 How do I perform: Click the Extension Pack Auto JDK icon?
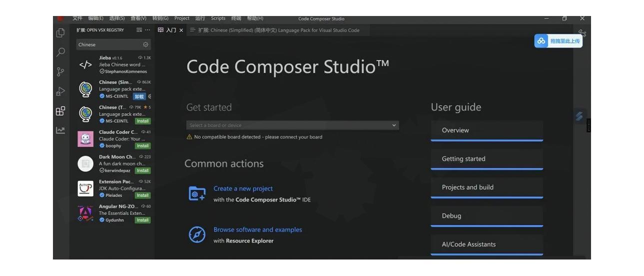pyautogui.click(x=85, y=188)
